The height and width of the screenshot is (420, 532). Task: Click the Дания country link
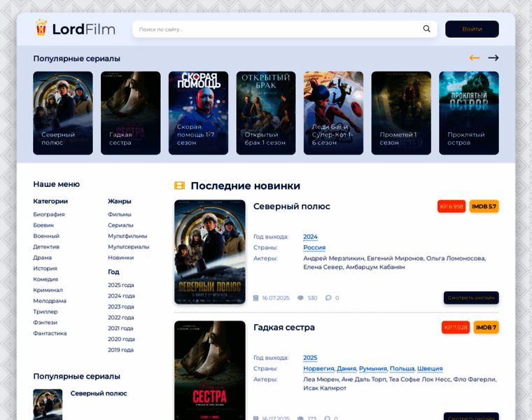pyautogui.click(x=346, y=369)
